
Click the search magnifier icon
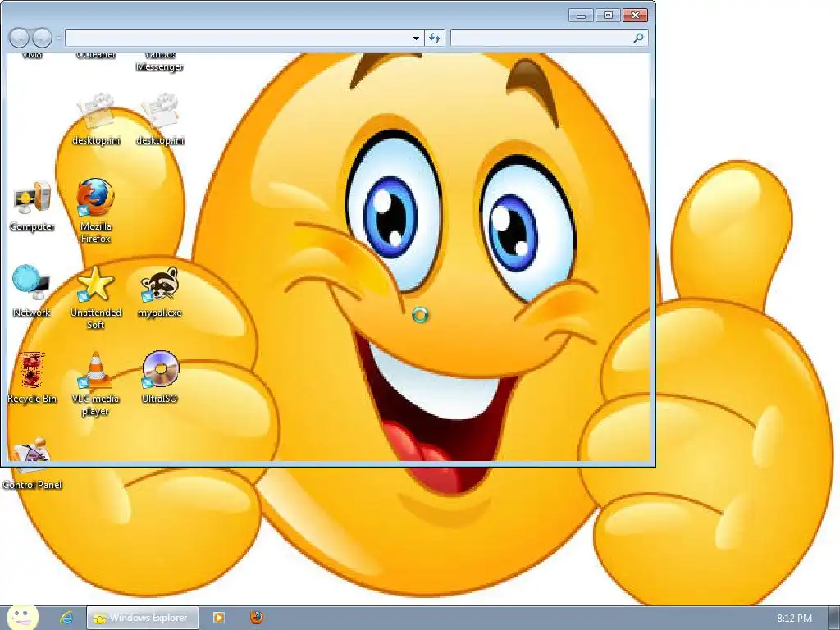click(x=638, y=38)
